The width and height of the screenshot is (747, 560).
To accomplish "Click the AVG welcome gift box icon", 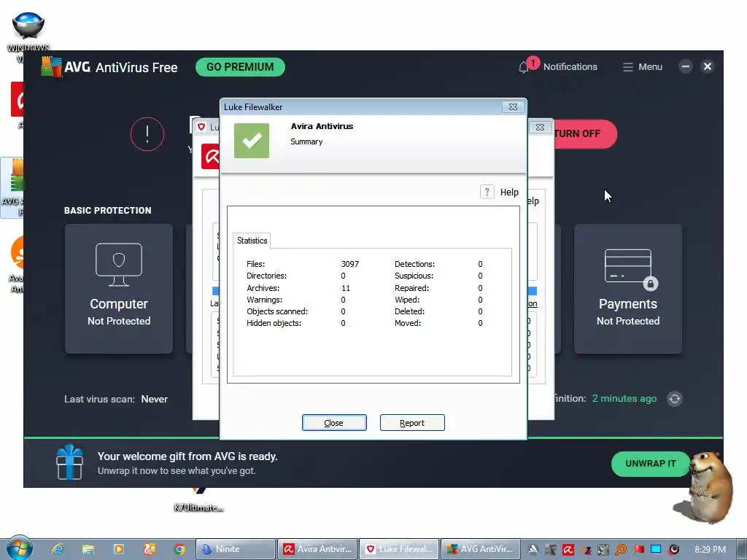I will click(x=69, y=462).
